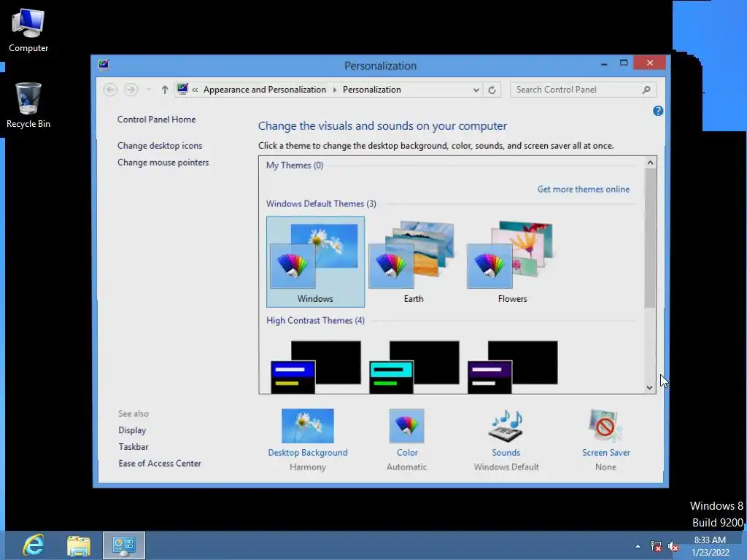Screen dimensions: 747x560
Task: Open Change mouse pointers link
Action: [163, 163]
